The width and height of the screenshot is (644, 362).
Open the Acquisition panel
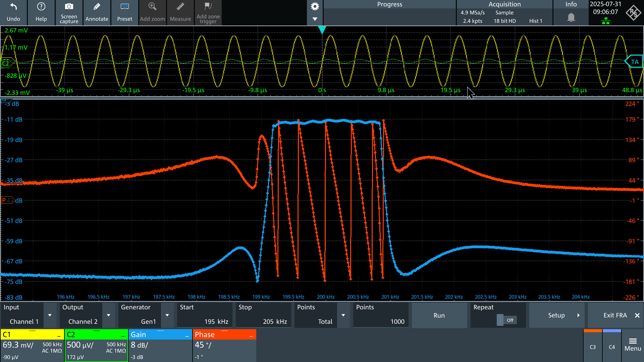(504, 13)
